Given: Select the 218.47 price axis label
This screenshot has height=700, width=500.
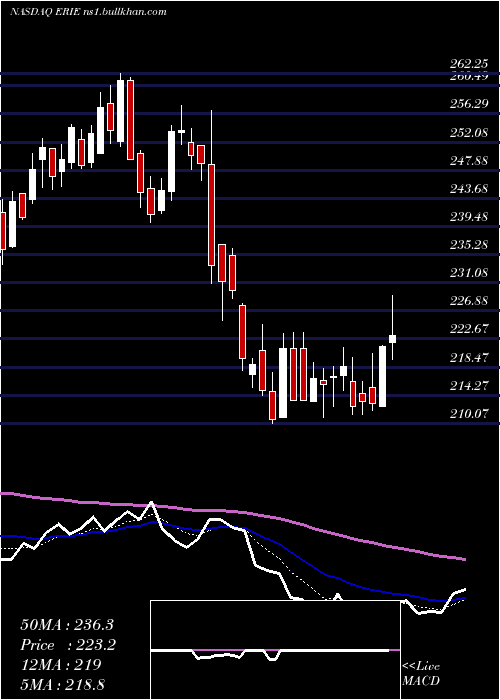Looking at the screenshot, I should click(x=469, y=358).
